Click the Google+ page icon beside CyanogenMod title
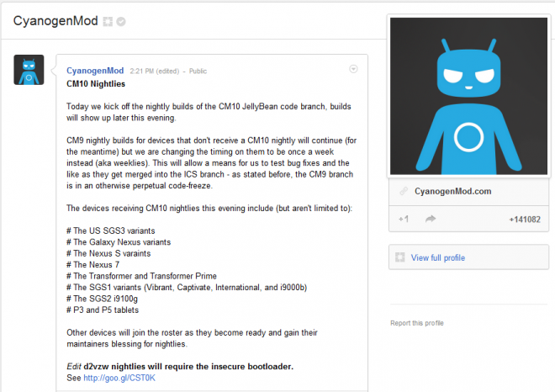 [108, 22]
